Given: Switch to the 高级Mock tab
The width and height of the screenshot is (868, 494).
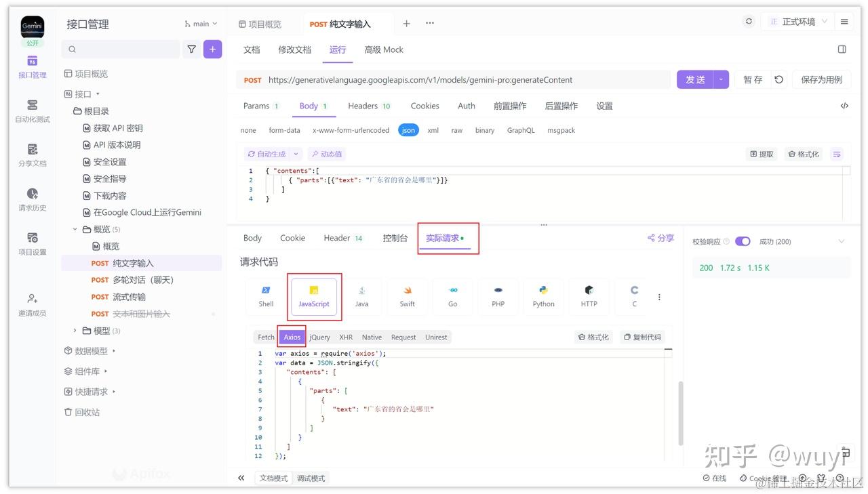Looking at the screenshot, I should click(x=383, y=49).
